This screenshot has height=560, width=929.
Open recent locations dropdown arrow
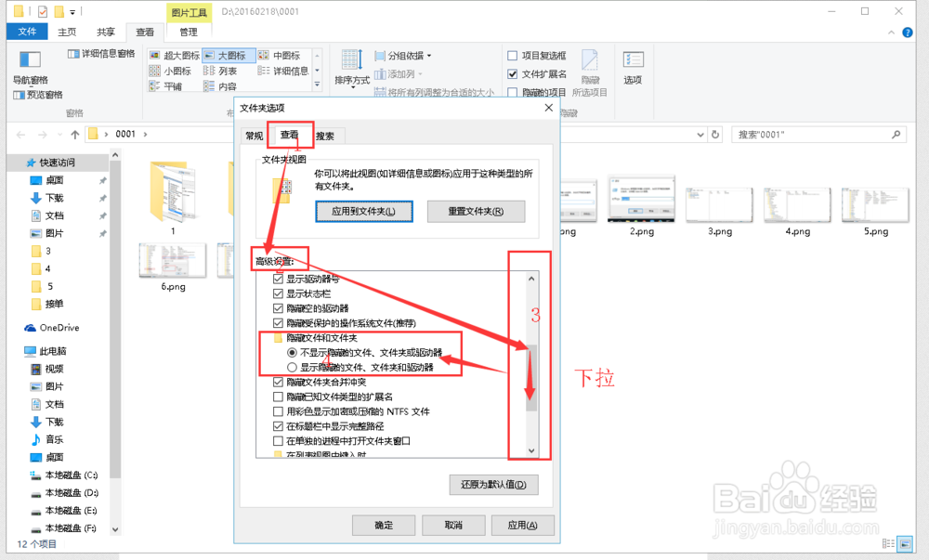click(x=59, y=135)
